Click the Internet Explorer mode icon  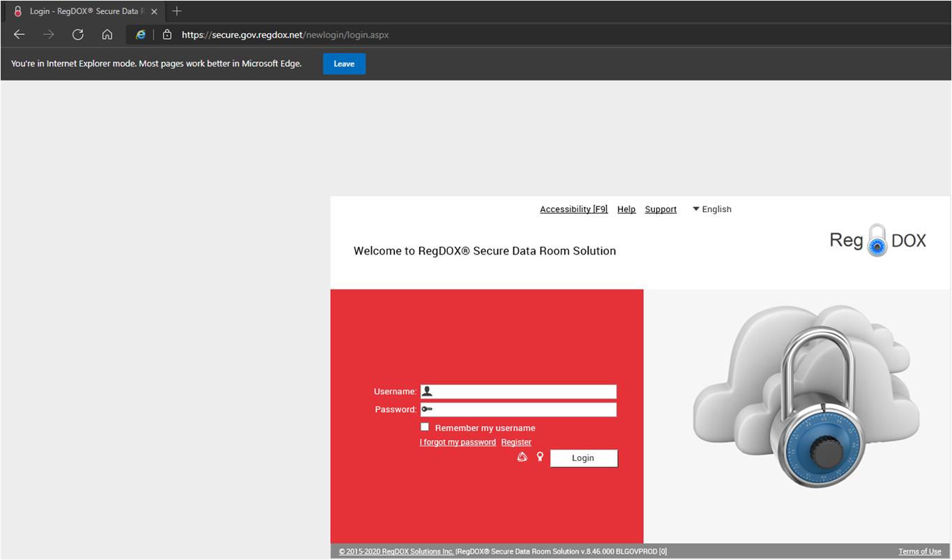coord(141,34)
